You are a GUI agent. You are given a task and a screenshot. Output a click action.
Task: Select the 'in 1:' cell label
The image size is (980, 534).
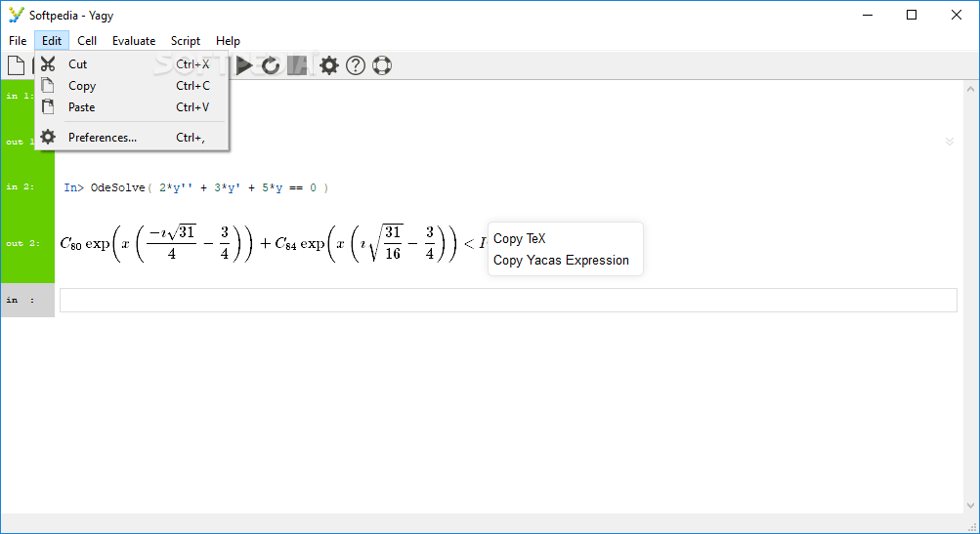20,96
